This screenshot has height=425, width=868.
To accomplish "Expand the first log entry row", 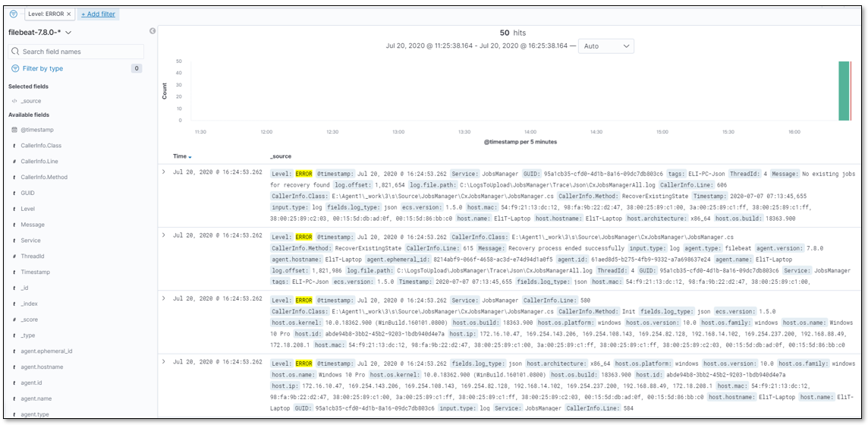I will (164, 172).
